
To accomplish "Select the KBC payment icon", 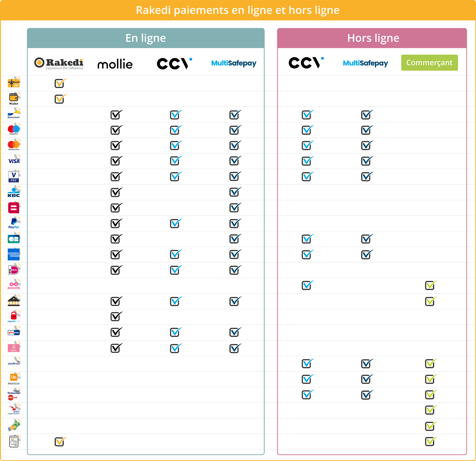I will (13, 192).
